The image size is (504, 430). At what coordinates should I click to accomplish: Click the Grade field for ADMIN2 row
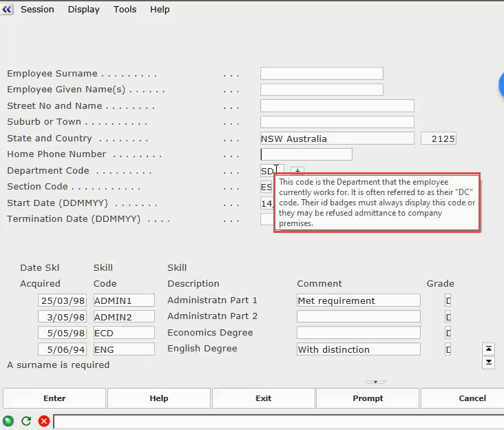448,316
